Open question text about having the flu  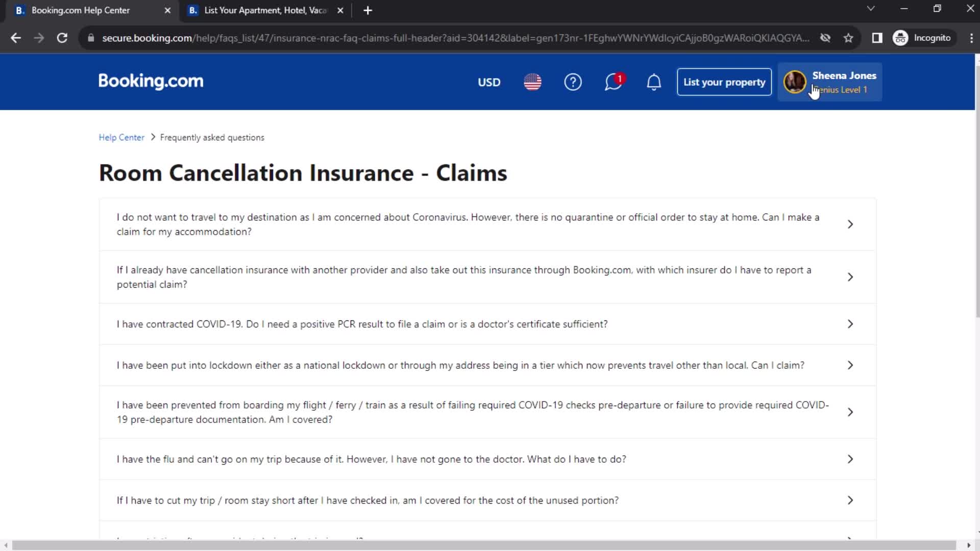point(371,459)
